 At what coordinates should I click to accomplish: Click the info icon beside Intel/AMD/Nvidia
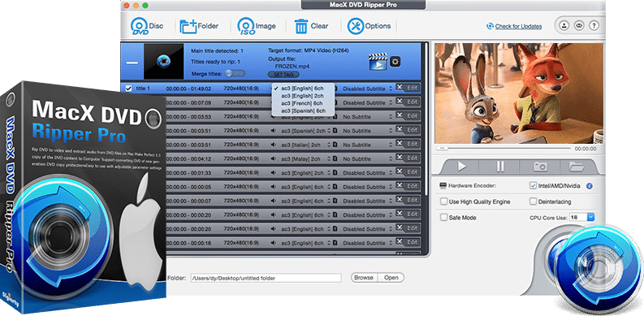click(590, 186)
